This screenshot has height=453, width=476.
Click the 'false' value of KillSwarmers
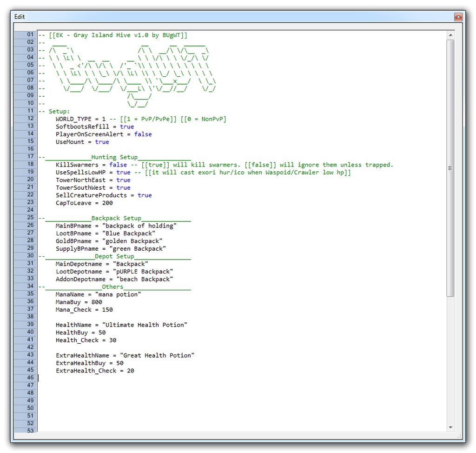[118, 165]
